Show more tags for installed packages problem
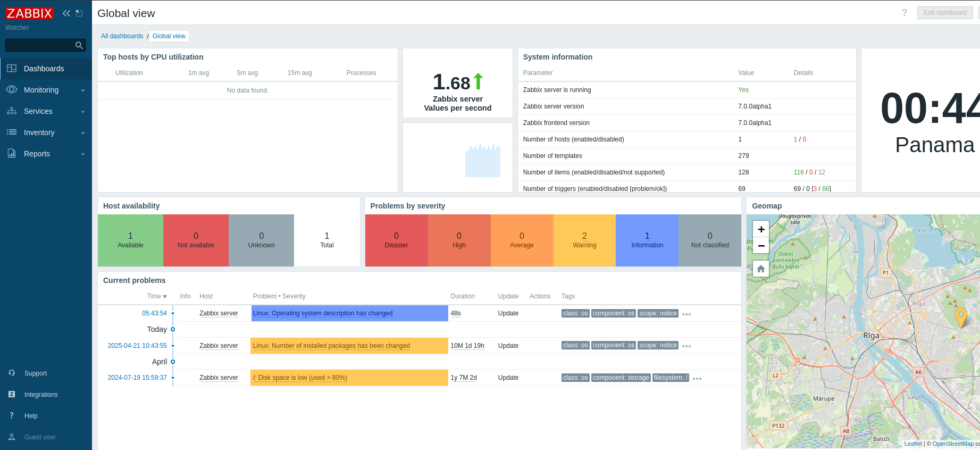This screenshot has height=450, width=980. click(x=686, y=346)
